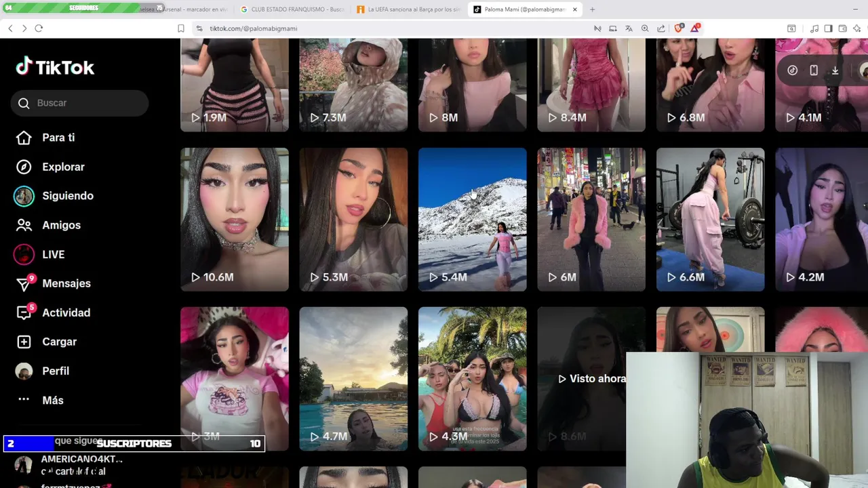Reload the TikTok page

(39, 28)
